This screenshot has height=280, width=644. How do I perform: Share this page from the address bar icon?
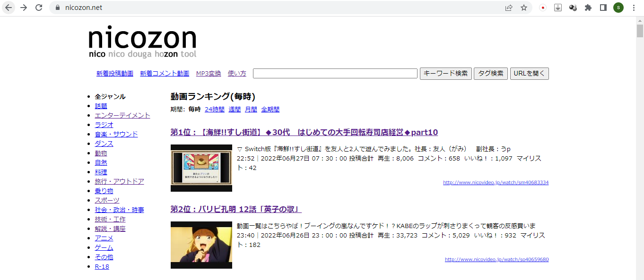[509, 8]
